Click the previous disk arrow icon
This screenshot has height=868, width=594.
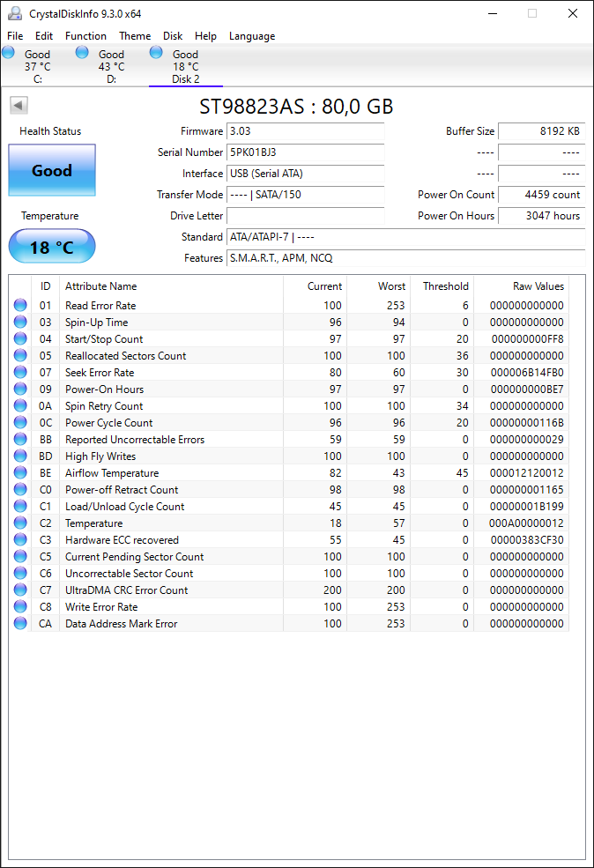pos(19,105)
